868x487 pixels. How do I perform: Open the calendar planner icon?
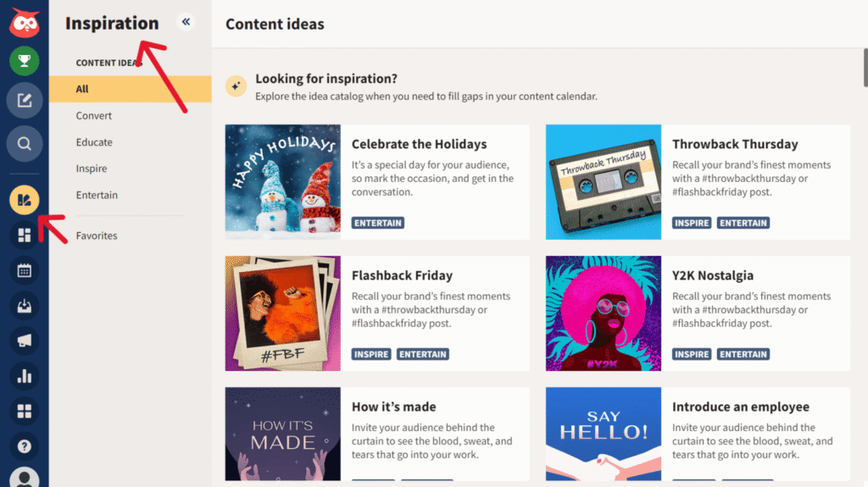(24, 271)
